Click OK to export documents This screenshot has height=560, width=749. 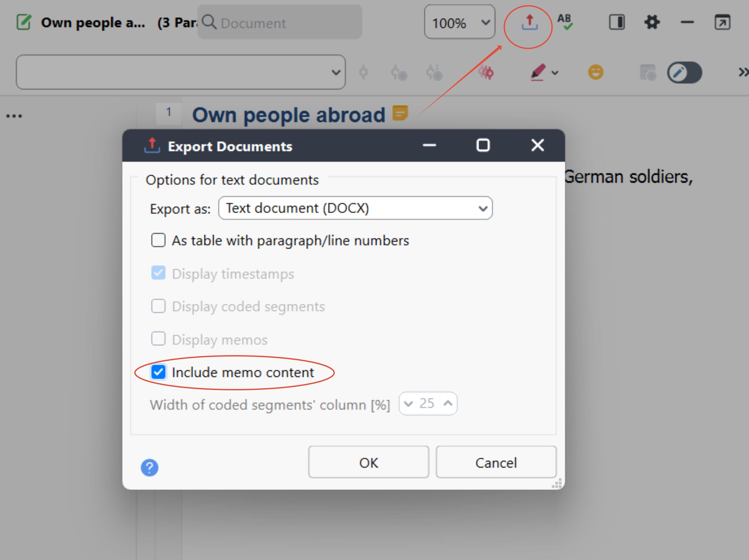(368, 462)
